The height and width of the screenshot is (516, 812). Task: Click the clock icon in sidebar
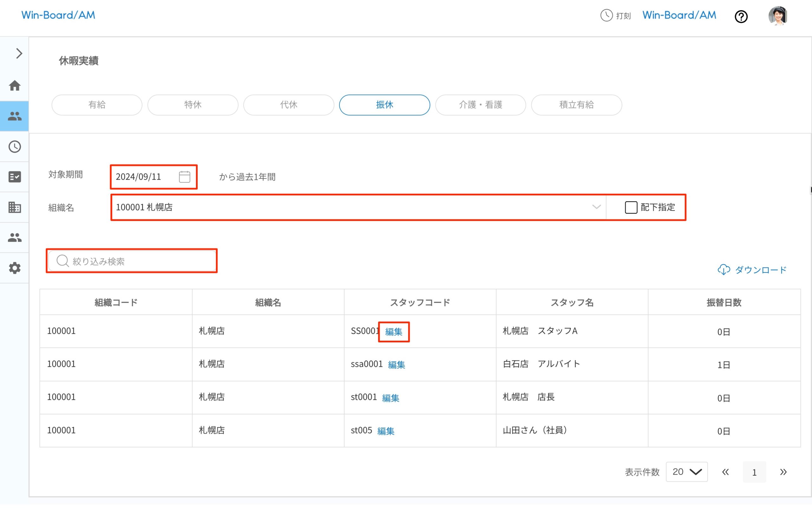coord(15,147)
